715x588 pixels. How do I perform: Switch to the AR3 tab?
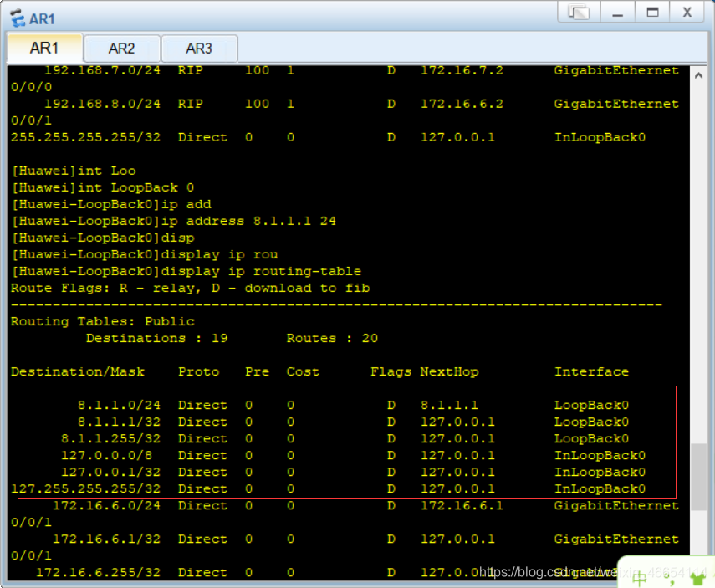(199, 49)
